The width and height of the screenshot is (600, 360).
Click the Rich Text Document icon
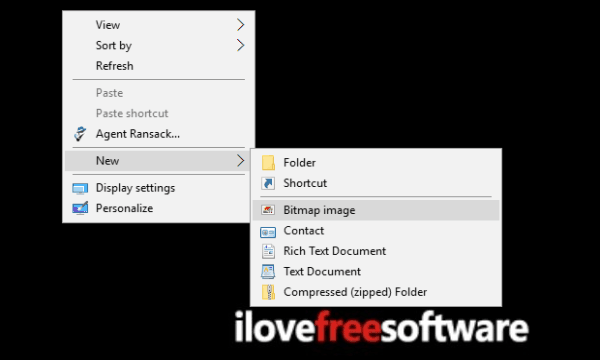coord(268,251)
